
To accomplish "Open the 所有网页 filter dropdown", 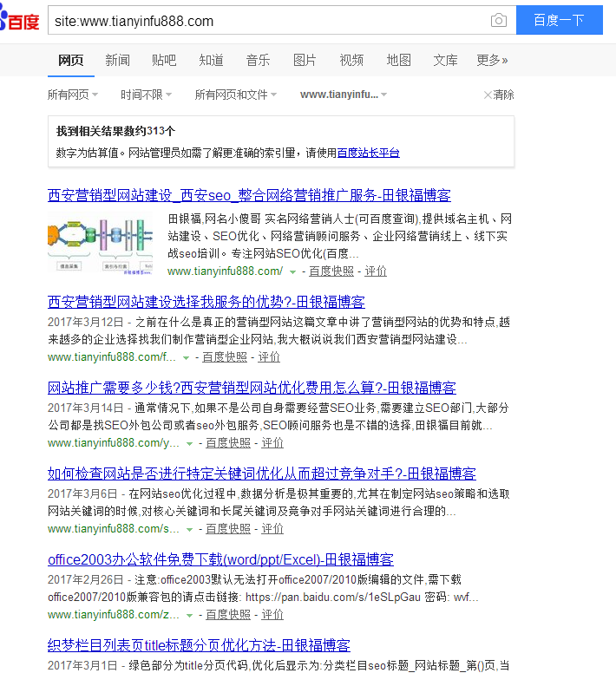I will coord(73,95).
